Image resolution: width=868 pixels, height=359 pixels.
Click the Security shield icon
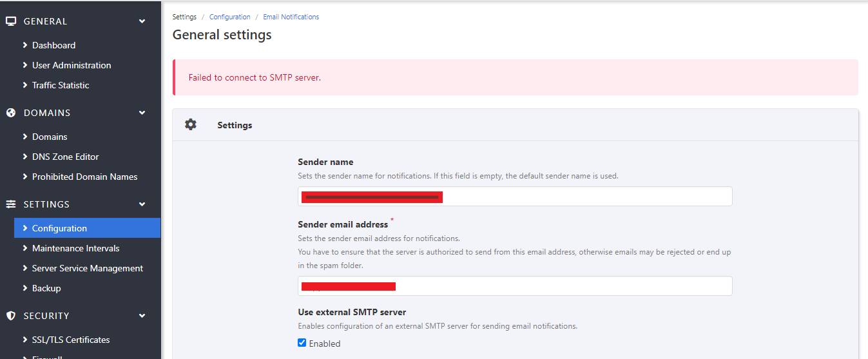pyautogui.click(x=11, y=316)
